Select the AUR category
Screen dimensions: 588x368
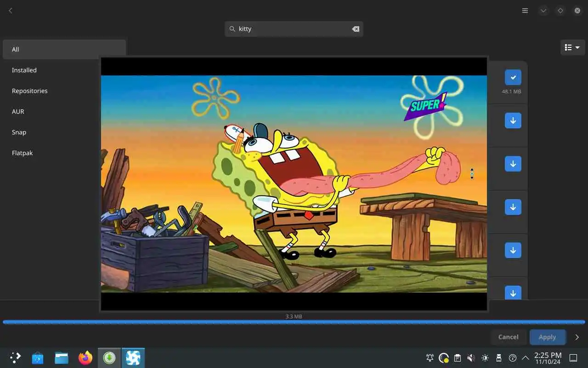64,111
